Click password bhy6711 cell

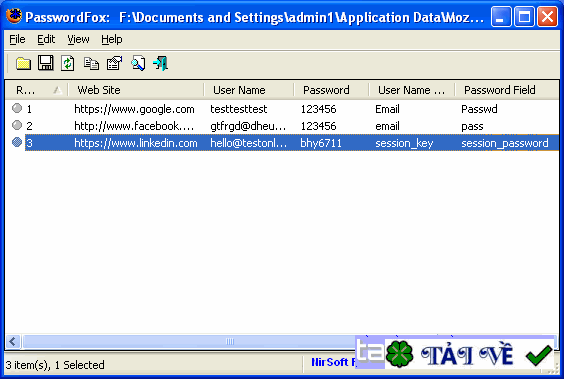[x=321, y=143]
